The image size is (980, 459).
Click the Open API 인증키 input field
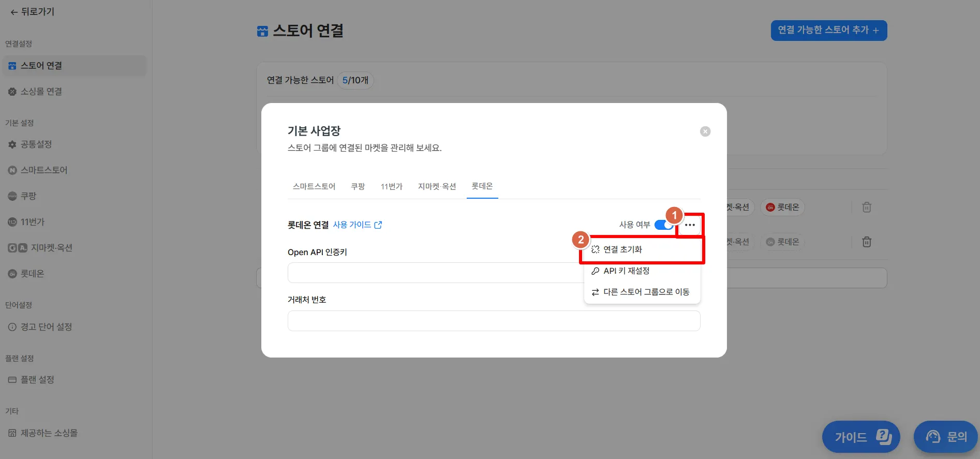(x=436, y=273)
